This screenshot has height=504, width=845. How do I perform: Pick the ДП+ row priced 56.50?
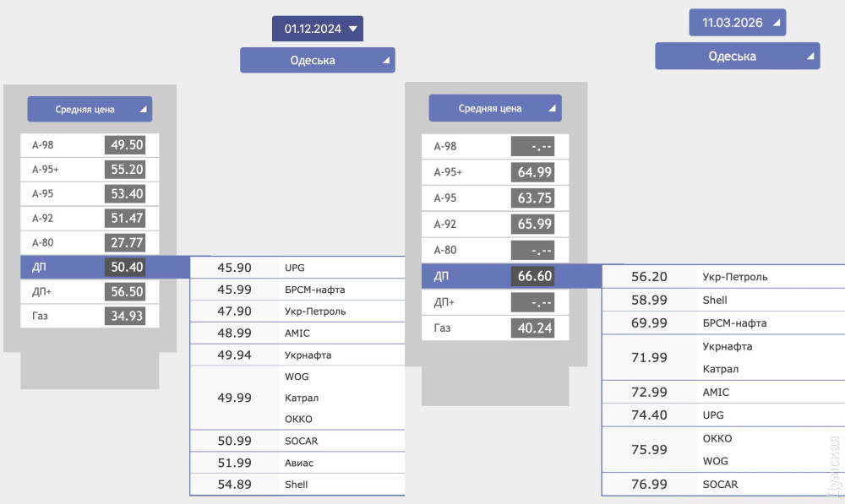(83, 292)
